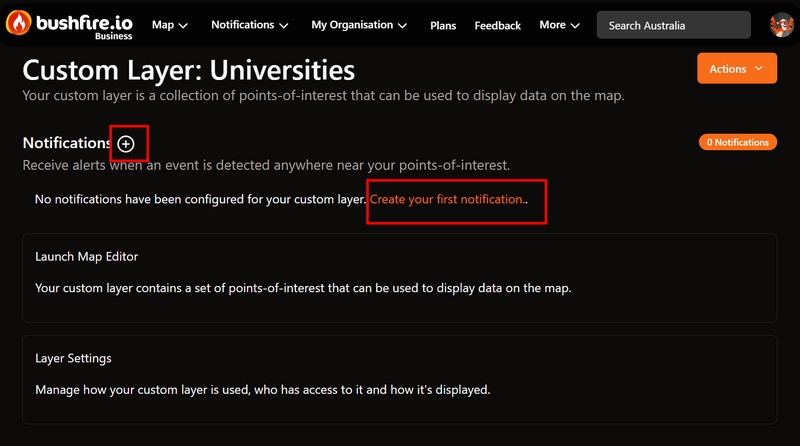Viewport: 800px width, 446px height.
Task: Open the Notifications dropdown menu
Action: (x=249, y=25)
